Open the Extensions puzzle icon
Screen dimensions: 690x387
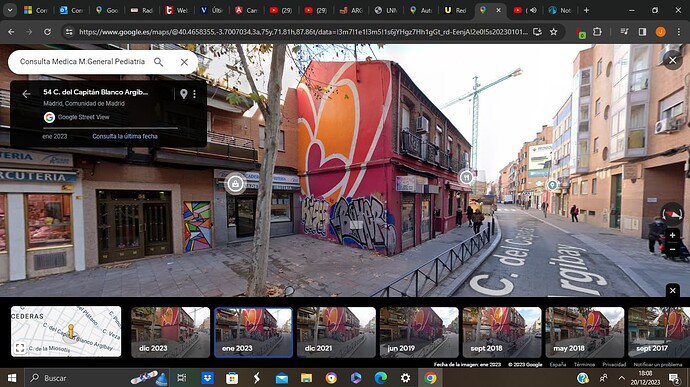click(597, 32)
